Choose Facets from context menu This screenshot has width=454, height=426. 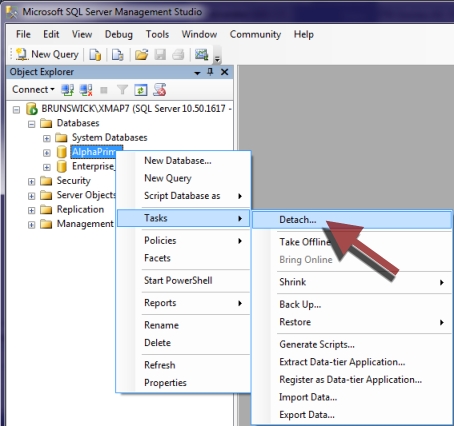pos(183,258)
